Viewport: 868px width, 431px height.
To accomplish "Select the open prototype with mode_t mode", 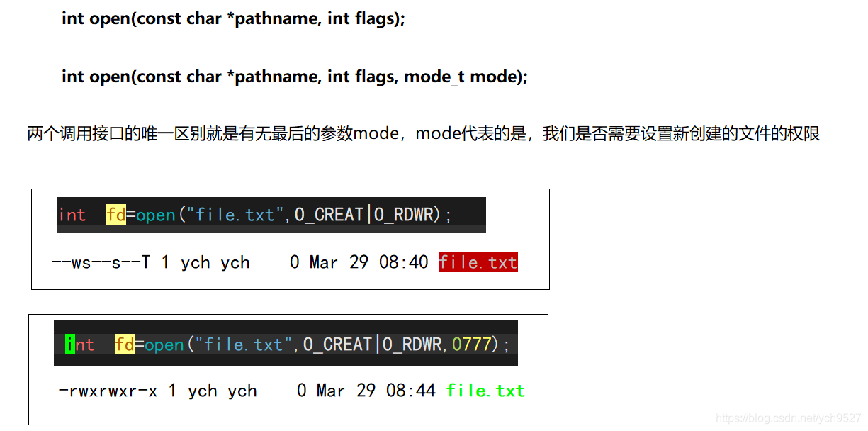I will tap(295, 77).
